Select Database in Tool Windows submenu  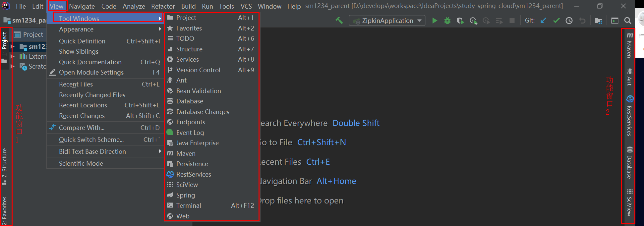click(x=211, y=101)
